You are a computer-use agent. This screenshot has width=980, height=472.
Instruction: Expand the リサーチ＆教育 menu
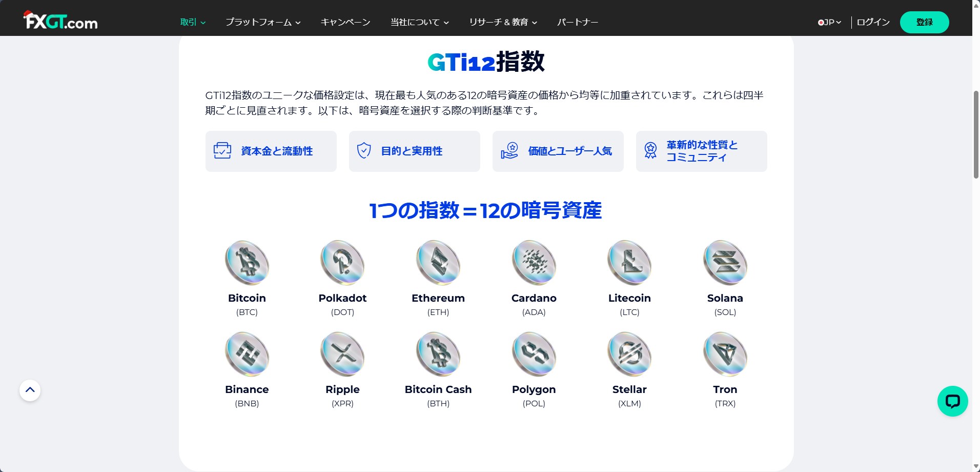pyautogui.click(x=503, y=22)
